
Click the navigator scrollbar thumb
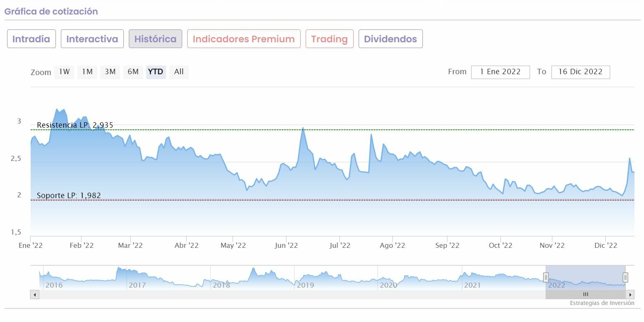coord(586,295)
